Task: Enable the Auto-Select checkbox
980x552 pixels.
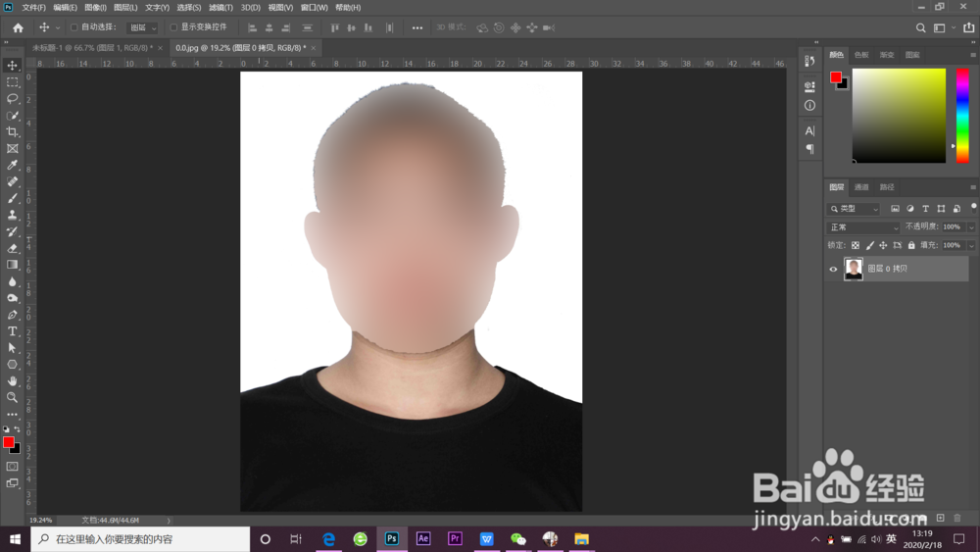Action: pyautogui.click(x=74, y=27)
